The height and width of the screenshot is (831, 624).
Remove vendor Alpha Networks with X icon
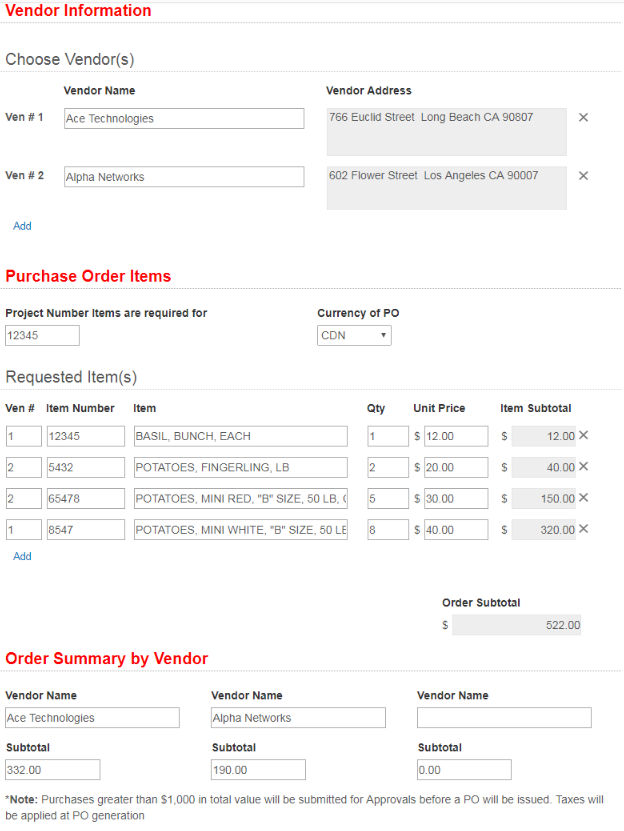click(583, 176)
